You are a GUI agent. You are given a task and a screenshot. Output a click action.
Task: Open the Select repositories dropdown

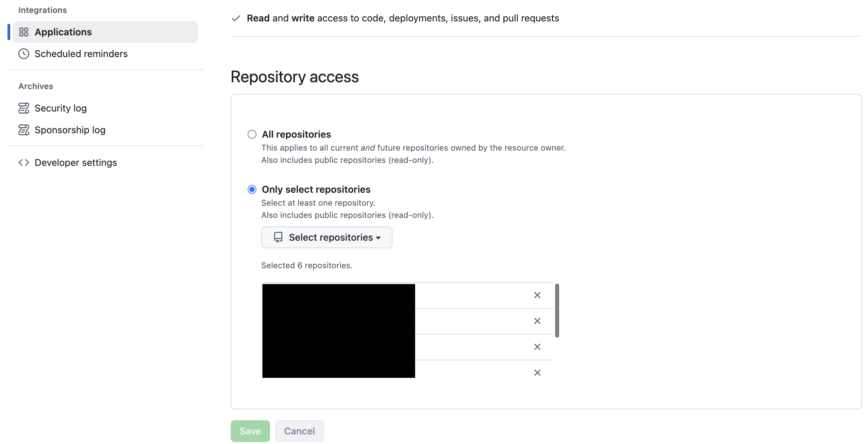[327, 237]
